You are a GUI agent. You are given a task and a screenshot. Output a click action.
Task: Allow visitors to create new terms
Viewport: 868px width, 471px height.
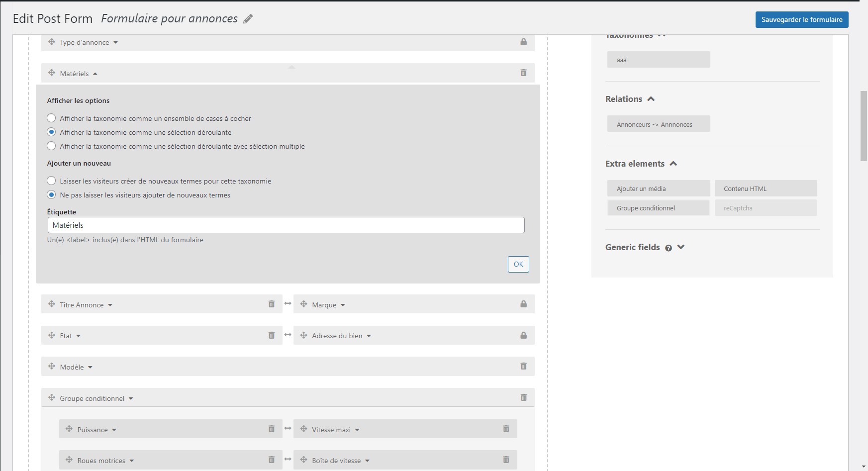(x=51, y=181)
